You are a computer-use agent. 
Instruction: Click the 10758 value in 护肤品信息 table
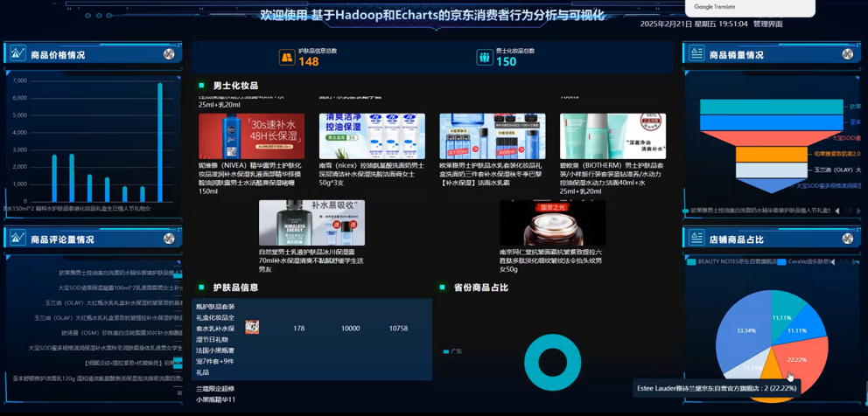(x=399, y=328)
